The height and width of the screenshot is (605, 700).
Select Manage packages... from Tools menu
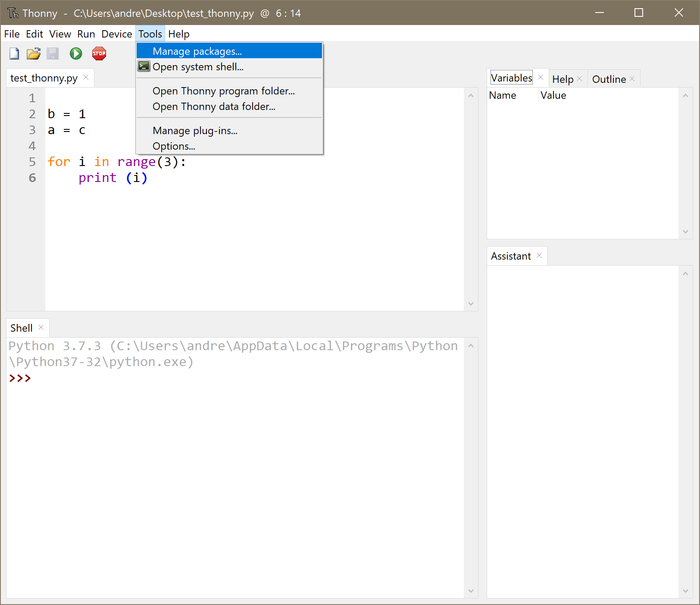click(229, 51)
